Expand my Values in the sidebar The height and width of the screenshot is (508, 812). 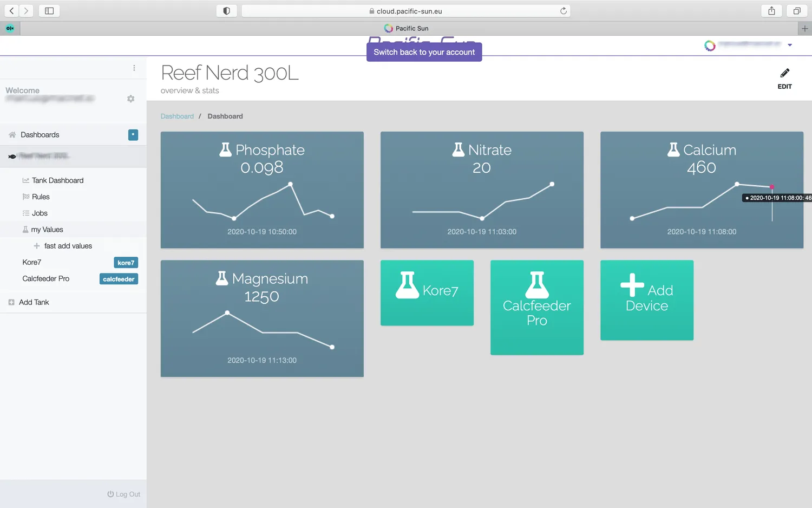(47, 230)
